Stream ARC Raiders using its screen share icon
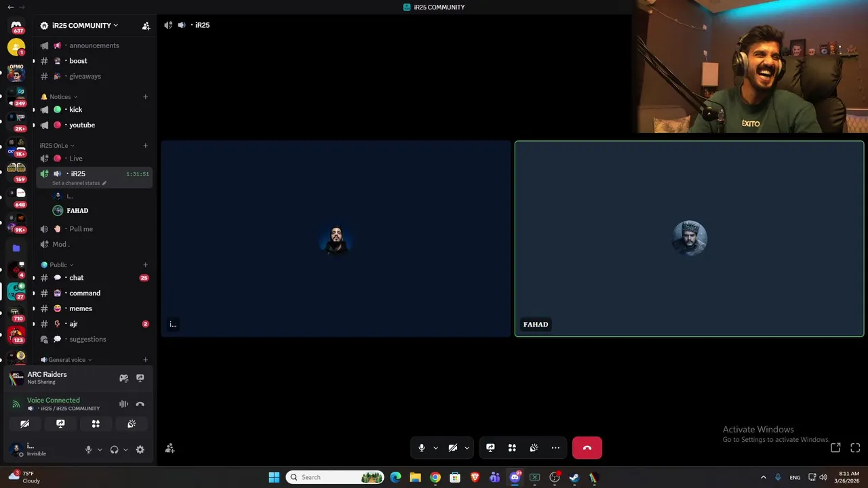The width and height of the screenshot is (868, 488). point(140,378)
